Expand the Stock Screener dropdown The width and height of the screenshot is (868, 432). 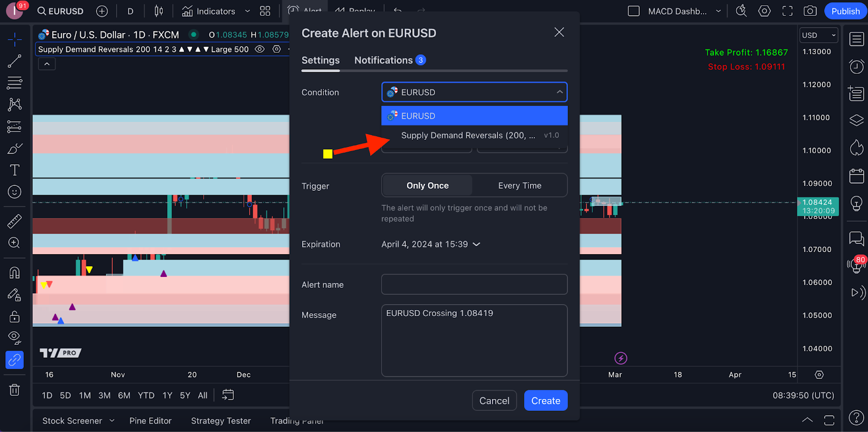click(112, 421)
